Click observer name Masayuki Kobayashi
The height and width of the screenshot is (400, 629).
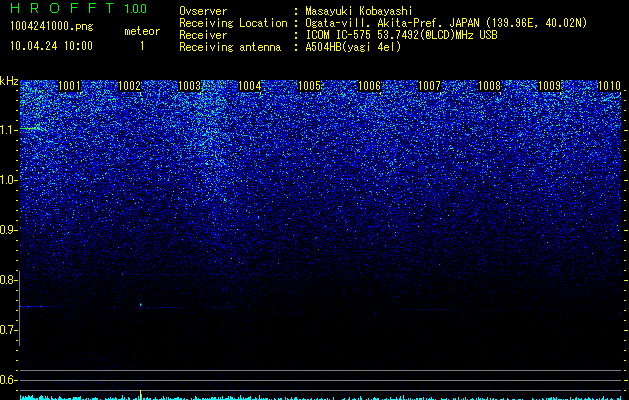pyautogui.click(x=359, y=11)
